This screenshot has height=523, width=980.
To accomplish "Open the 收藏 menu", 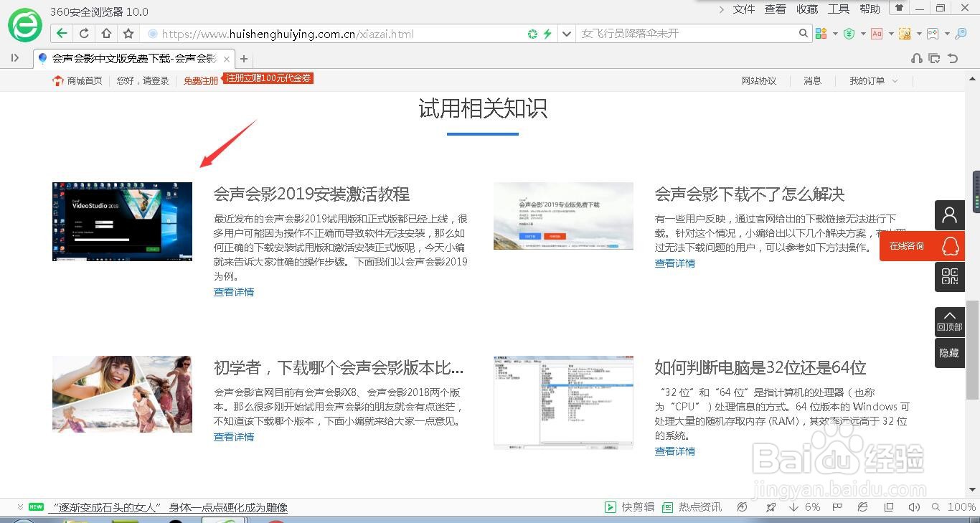I will click(x=807, y=9).
